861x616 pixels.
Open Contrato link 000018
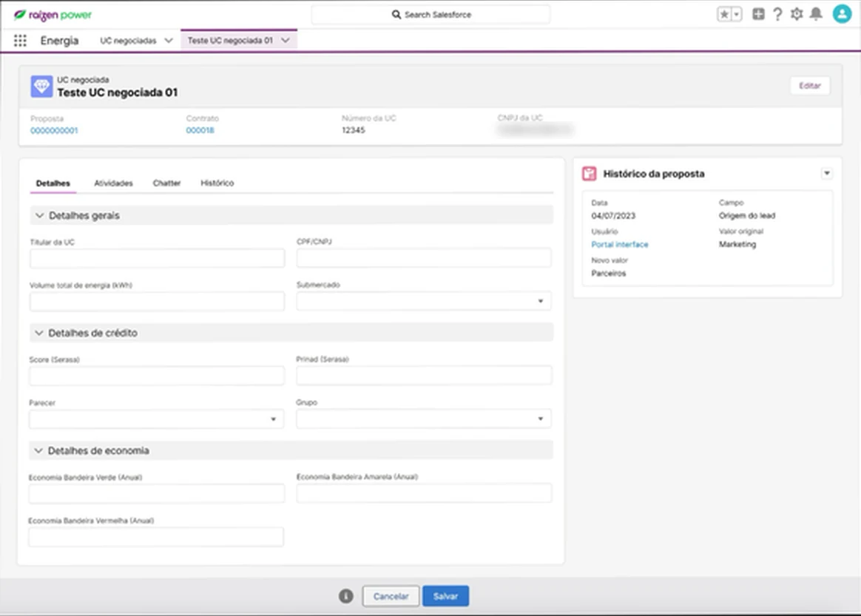pos(200,131)
